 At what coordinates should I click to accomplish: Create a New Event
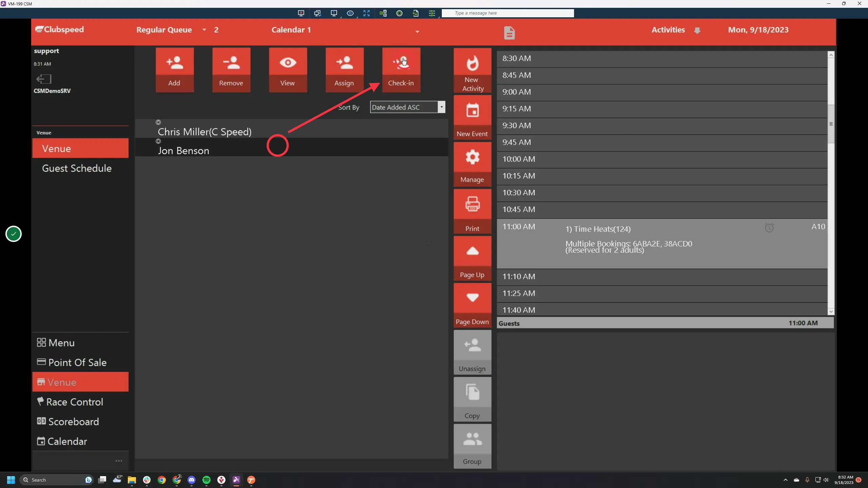click(x=472, y=117)
